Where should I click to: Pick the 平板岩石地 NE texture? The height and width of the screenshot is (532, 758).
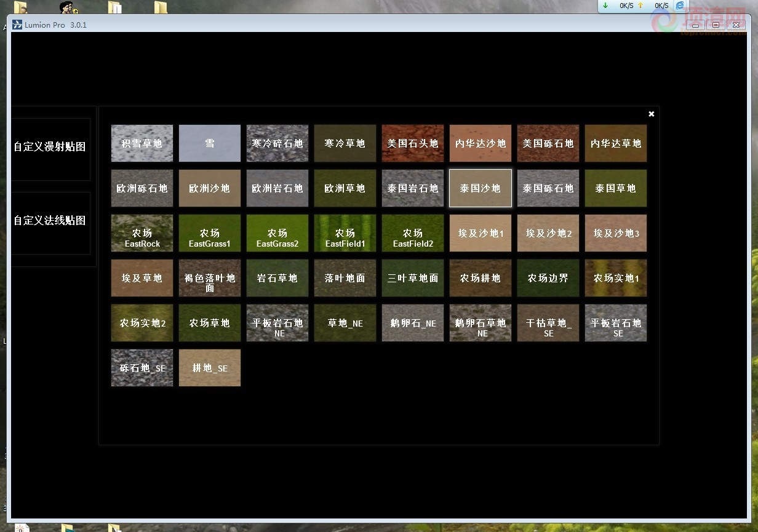[x=277, y=323]
